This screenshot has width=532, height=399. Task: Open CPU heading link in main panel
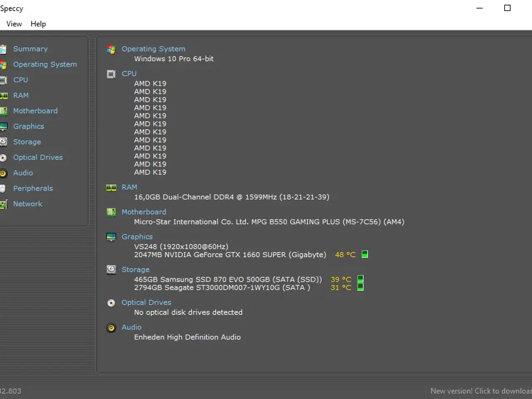(129, 74)
